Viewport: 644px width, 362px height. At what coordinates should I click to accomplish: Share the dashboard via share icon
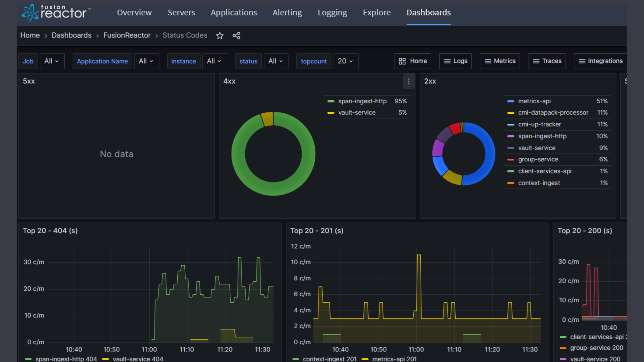coord(236,35)
